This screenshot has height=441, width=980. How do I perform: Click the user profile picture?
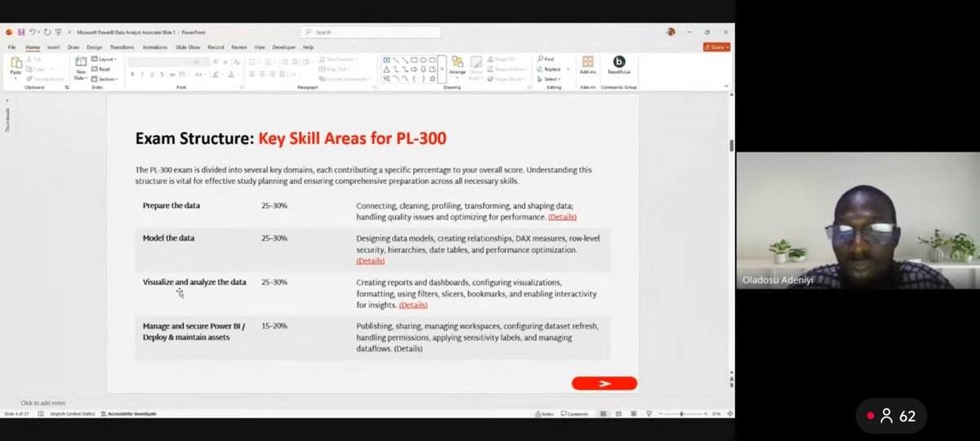[670, 32]
